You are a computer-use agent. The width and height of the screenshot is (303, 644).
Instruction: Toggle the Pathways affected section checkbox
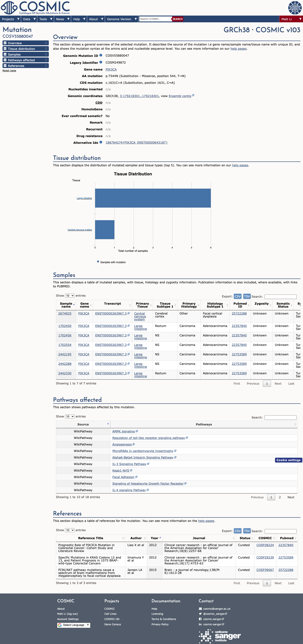5,60
